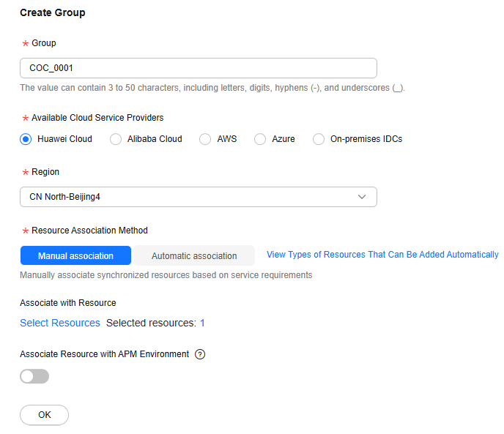Select the Alibaba Cloud radio button
504x434 pixels.
click(116, 139)
